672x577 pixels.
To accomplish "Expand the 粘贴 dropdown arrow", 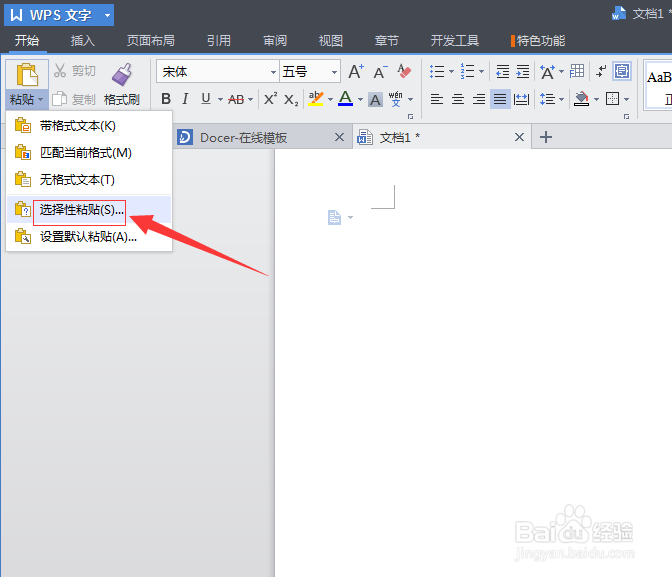I will [41, 100].
